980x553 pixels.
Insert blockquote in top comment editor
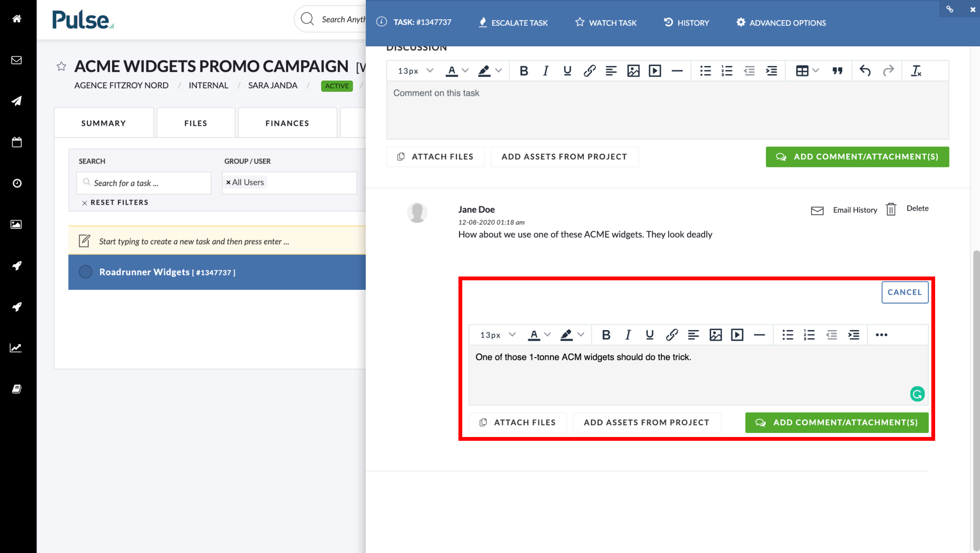pyautogui.click(x=837, y=71)
